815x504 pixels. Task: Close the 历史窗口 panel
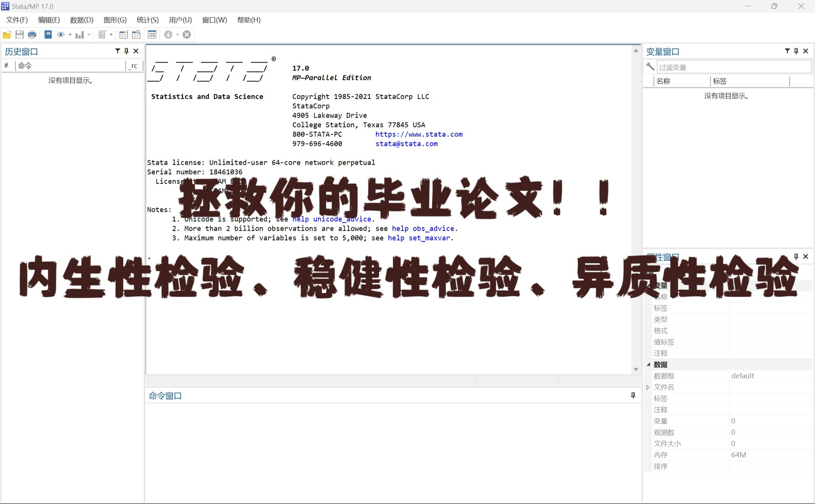[x=136, y=51]
